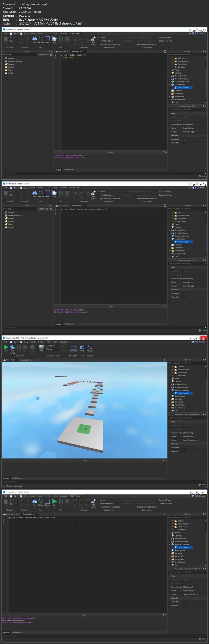209x644 pixels.
Task: Click Run a command bar in 00:02:00 frame
Action: click(104, 173)
